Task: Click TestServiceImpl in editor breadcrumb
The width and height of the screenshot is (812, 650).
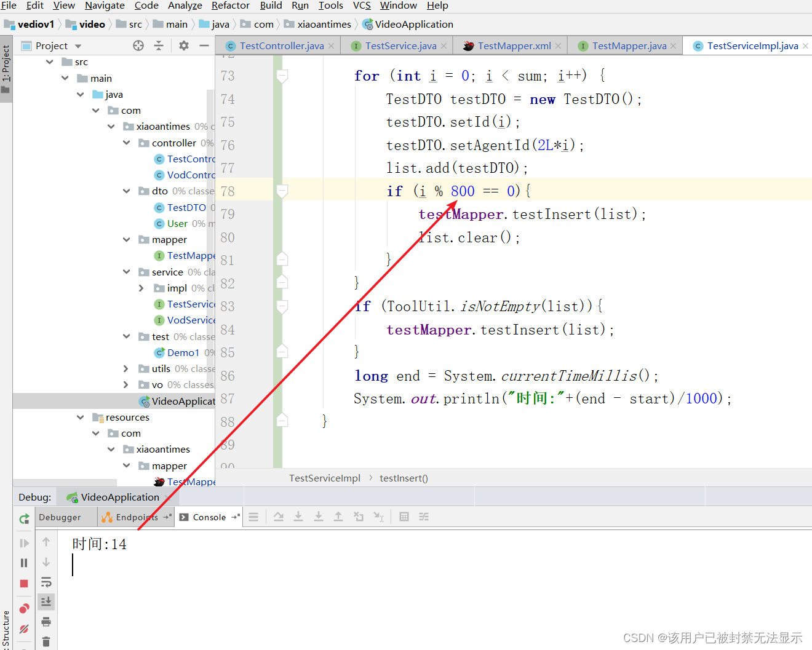Action: 325,478
